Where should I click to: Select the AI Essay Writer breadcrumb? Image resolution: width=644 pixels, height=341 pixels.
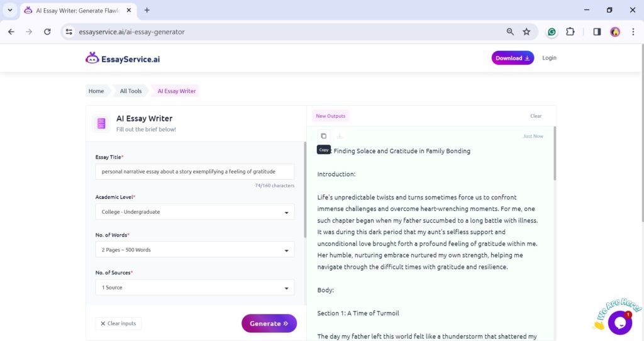(177, 91)
